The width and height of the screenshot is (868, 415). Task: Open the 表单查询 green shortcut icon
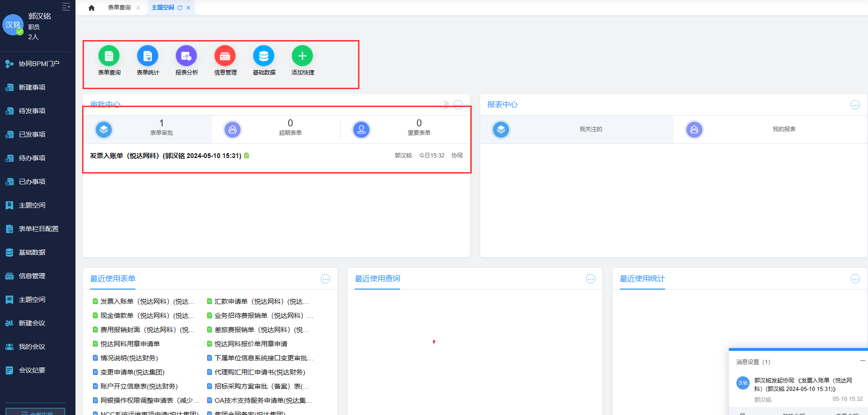point(109,56)
